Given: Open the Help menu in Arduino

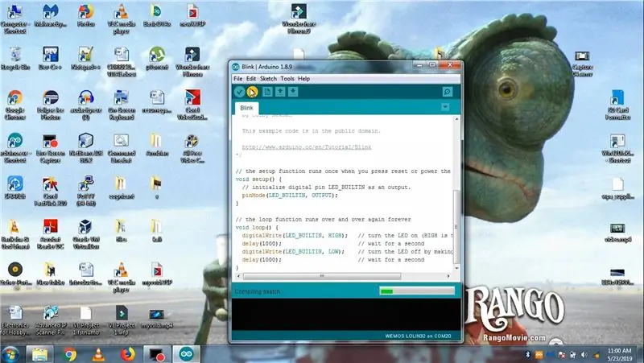Looking at the screenshot, I should click(x=304, y=78).
